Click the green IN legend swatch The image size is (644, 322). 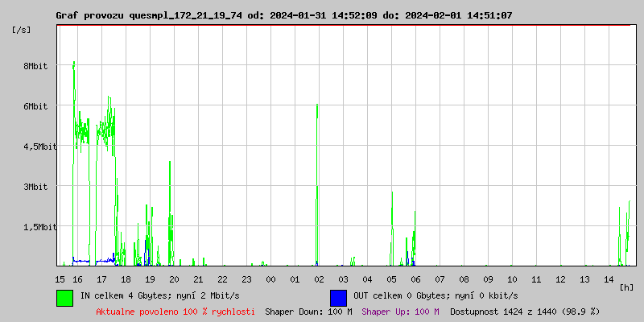pos(64,297)
